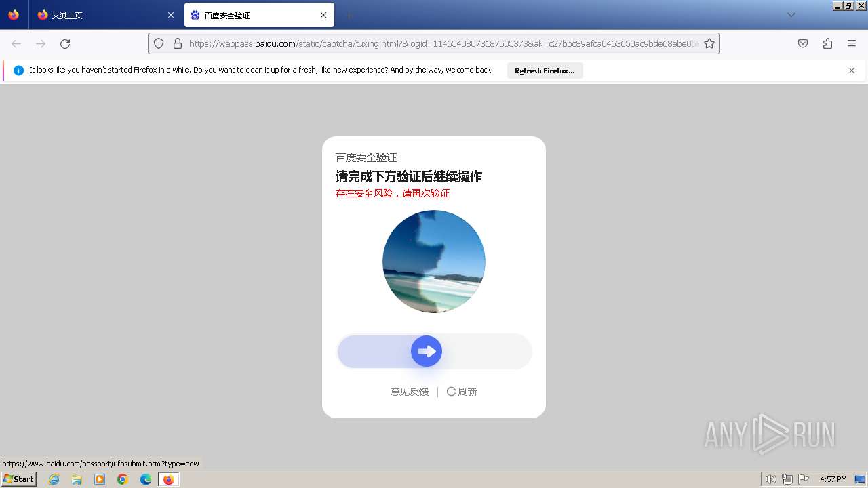This screenshot has height=488, width=868.
Task: Open Firefox application hamburger menu
Action: 852,43
